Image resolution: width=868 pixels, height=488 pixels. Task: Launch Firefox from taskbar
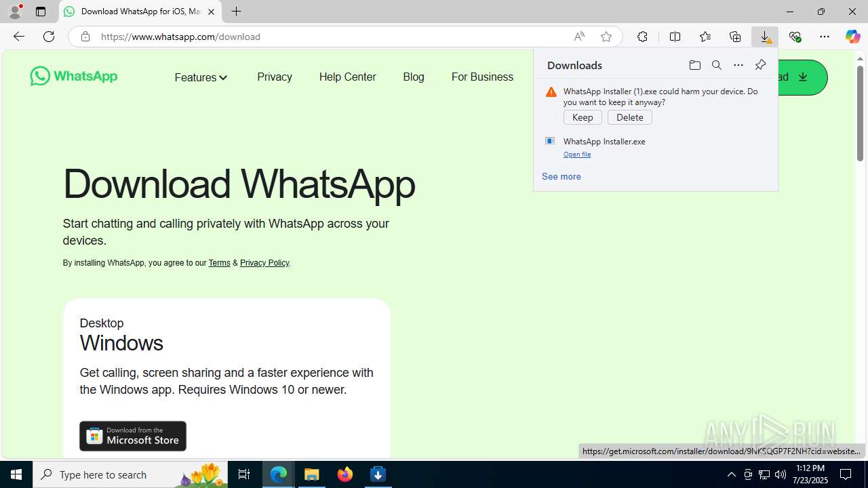click(x=345, y=474)
